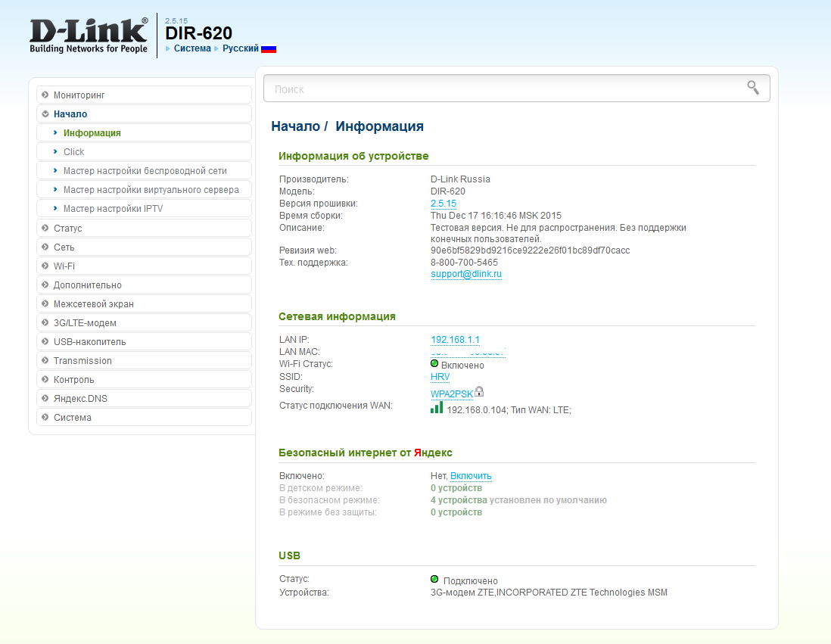Click the WPA2PSK security link
This screenshot has height=644, width=831.
[452, 394]
